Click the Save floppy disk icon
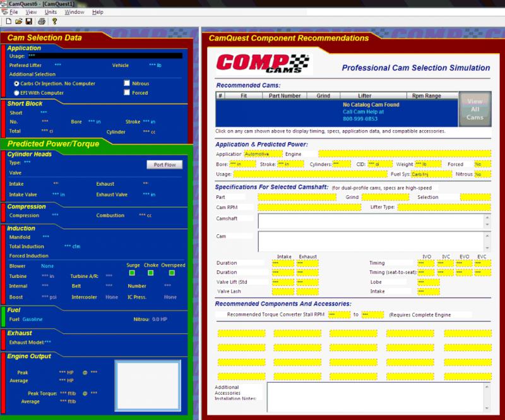 (29, 21)
